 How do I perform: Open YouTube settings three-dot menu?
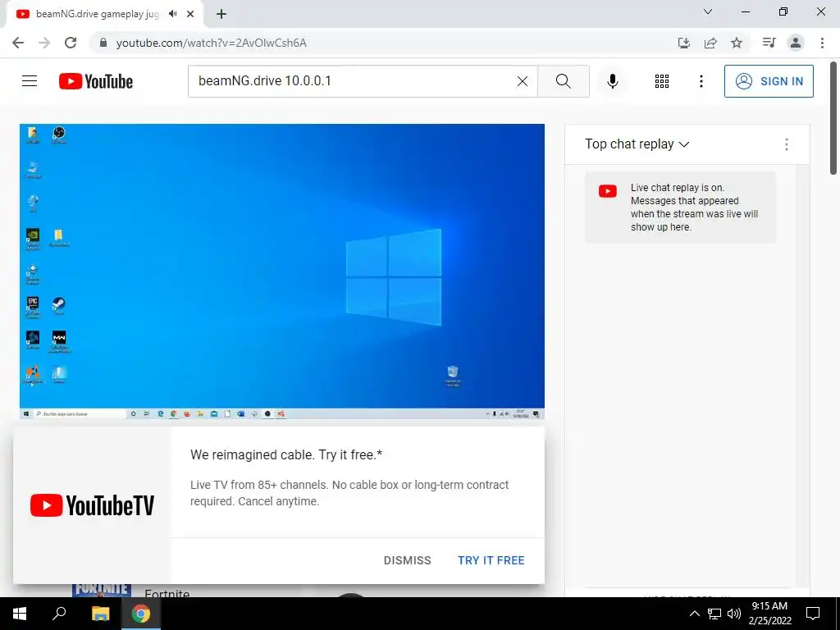[701, 81]
